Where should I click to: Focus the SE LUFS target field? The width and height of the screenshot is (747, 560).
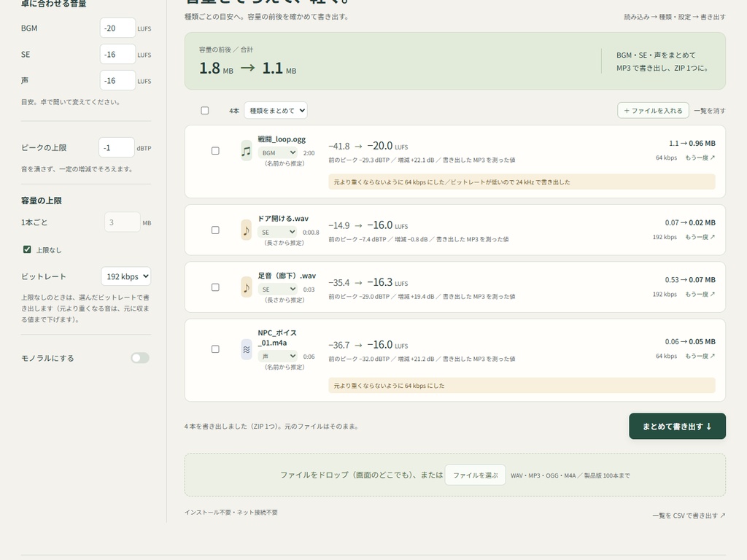click(x=117, y=54)
